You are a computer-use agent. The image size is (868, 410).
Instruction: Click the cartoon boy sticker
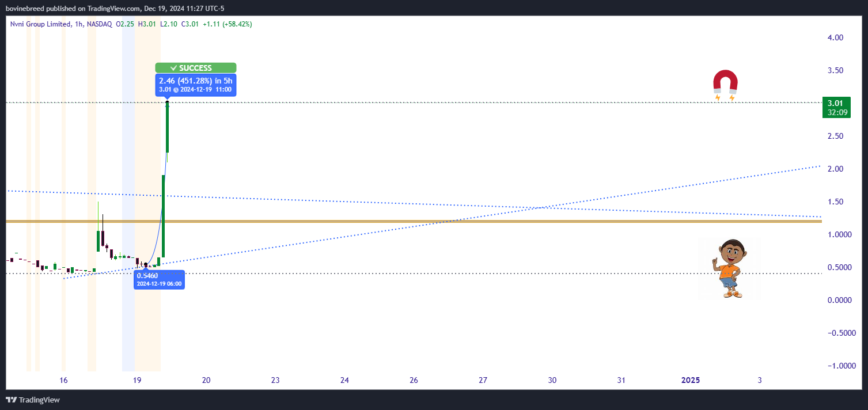(x=730, y=268)
